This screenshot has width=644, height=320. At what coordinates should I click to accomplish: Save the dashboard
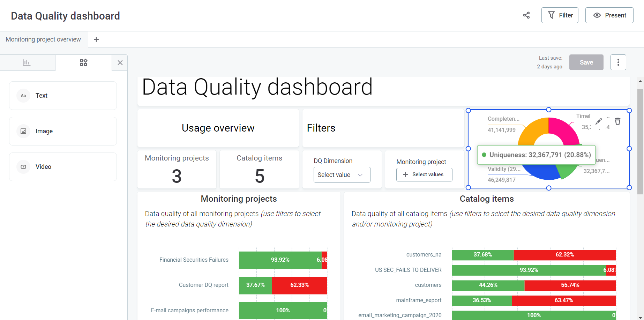(586, 62)
